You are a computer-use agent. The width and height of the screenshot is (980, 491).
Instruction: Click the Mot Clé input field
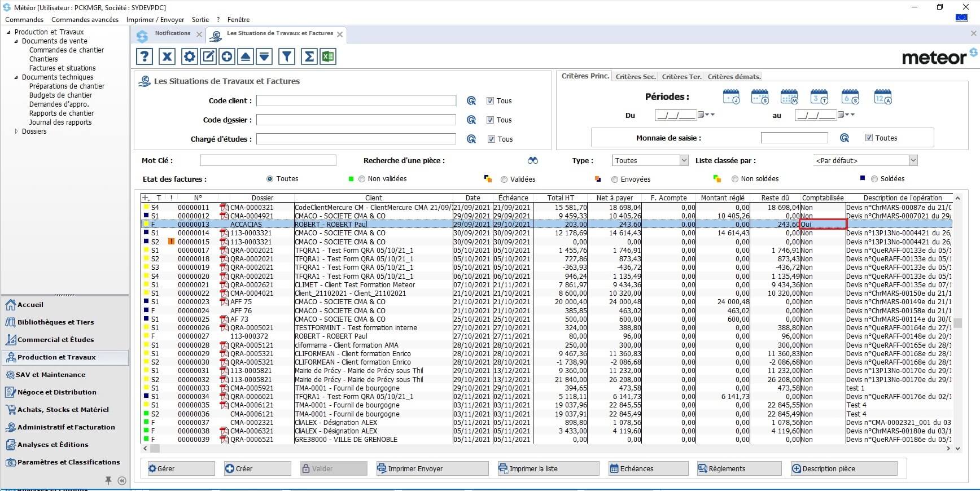click(x=268, y=161)
